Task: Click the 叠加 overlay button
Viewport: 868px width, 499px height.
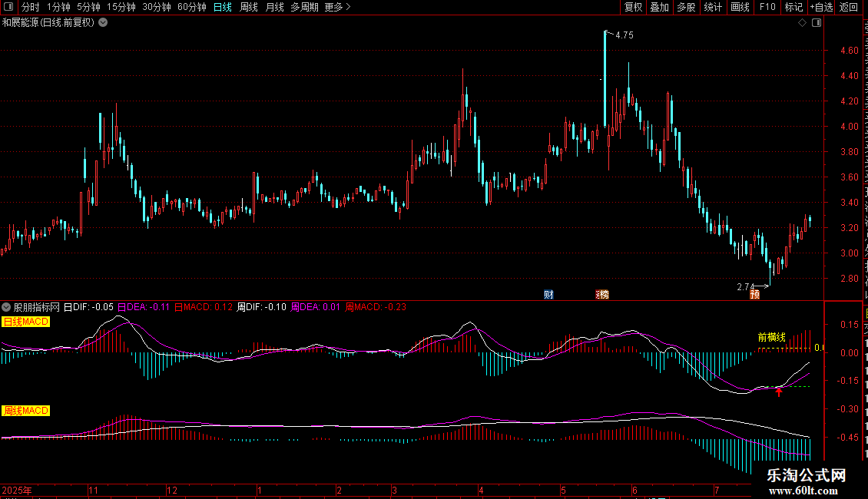Action: coord(660,7)
